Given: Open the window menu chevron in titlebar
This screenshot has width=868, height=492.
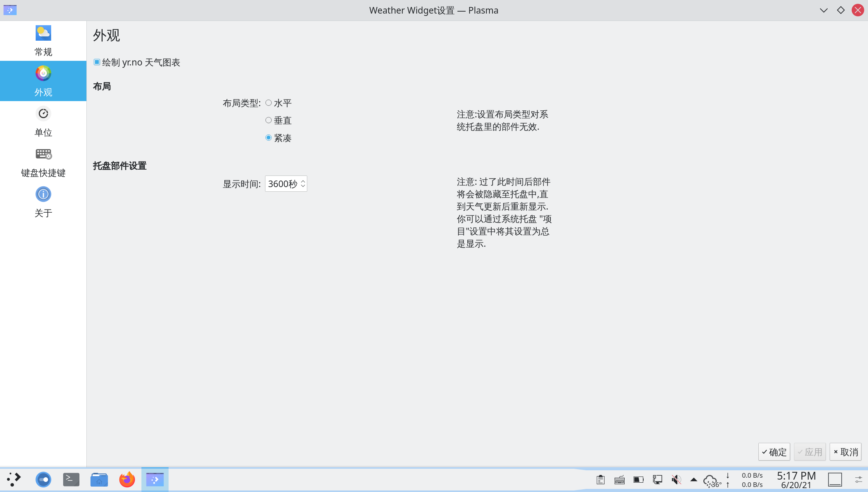Looking at the screenshot, I should (x=823, y=10).
